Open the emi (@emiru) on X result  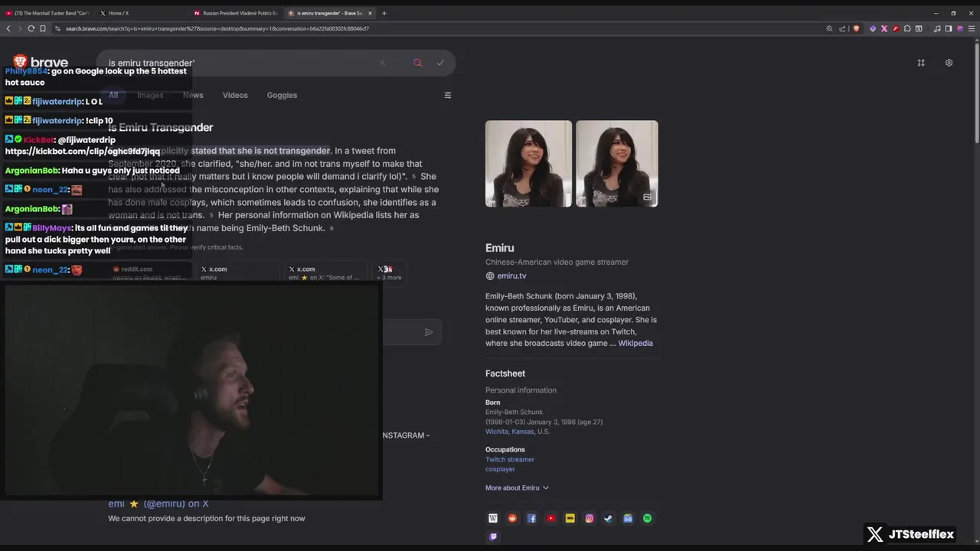158,504
